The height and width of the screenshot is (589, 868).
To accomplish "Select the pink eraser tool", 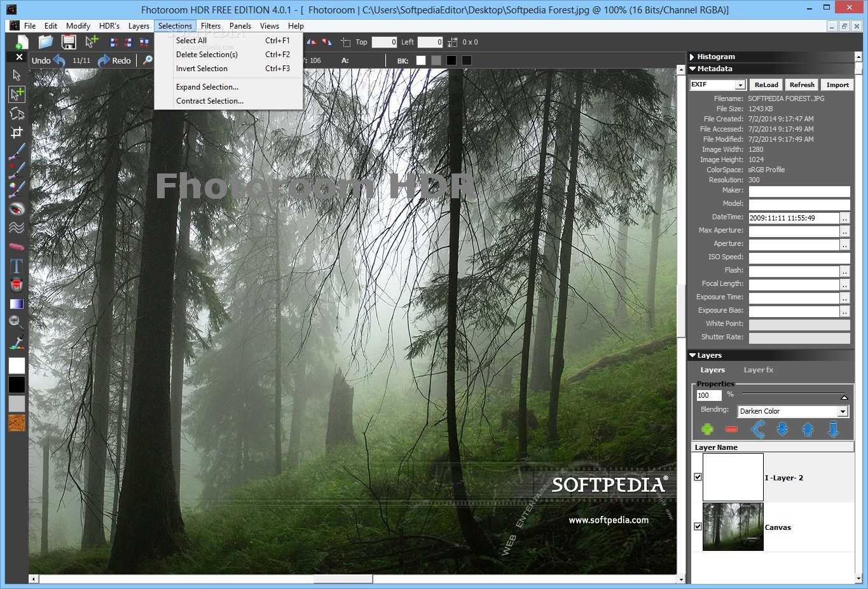I will [x=17, y=247].
